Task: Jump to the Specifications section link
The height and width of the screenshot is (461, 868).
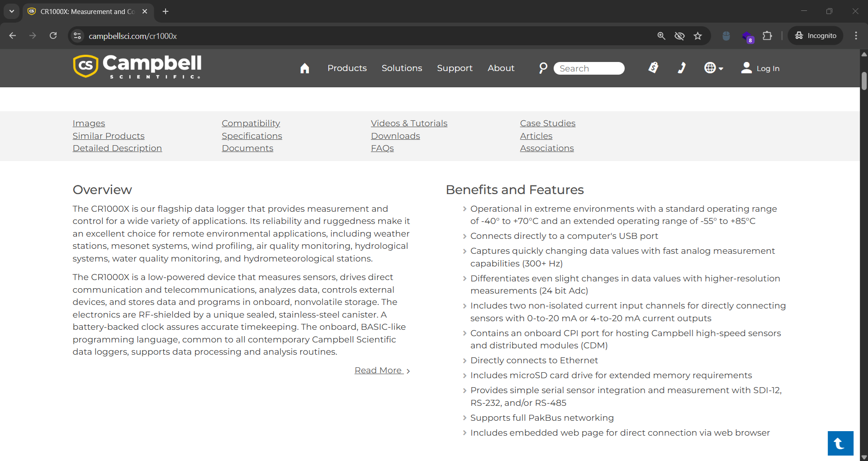Action: [x=251, y=136]
